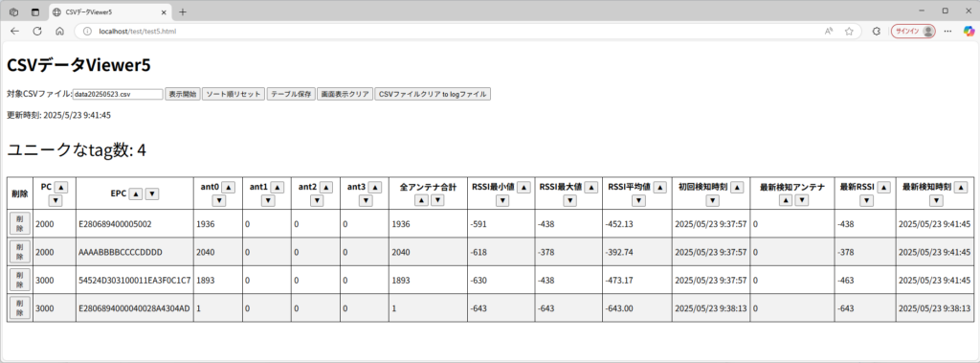Sort ant1 column ascending

tap(277, 187)
